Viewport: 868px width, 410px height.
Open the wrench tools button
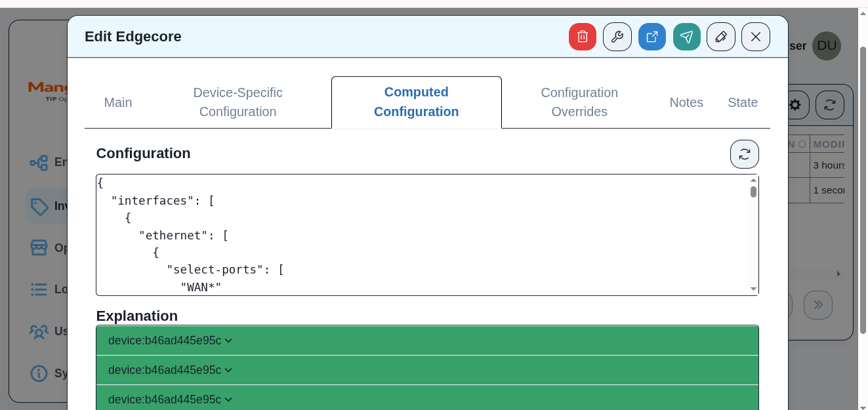click(617, 37)
